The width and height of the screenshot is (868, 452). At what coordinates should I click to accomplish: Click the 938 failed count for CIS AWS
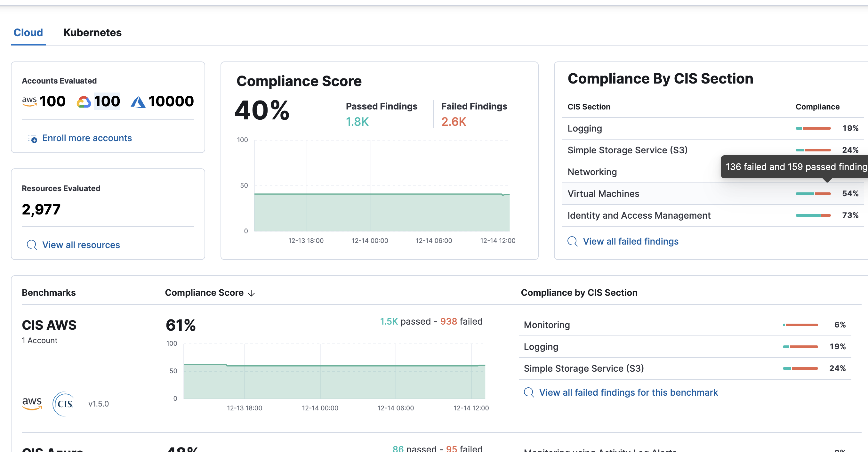pyautogui.click(x=448, y=321)
